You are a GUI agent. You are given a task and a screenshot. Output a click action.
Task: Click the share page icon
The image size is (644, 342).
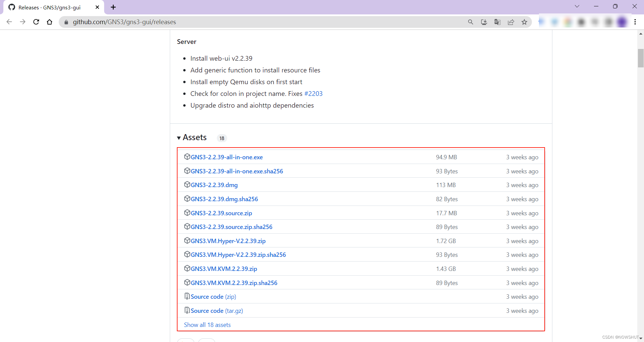(511, 22)
